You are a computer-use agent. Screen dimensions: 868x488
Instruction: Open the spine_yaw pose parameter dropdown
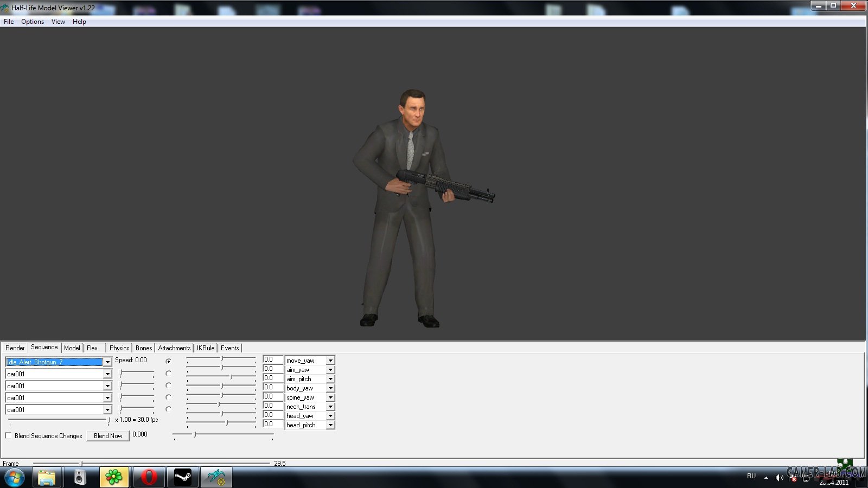[330, 397]
